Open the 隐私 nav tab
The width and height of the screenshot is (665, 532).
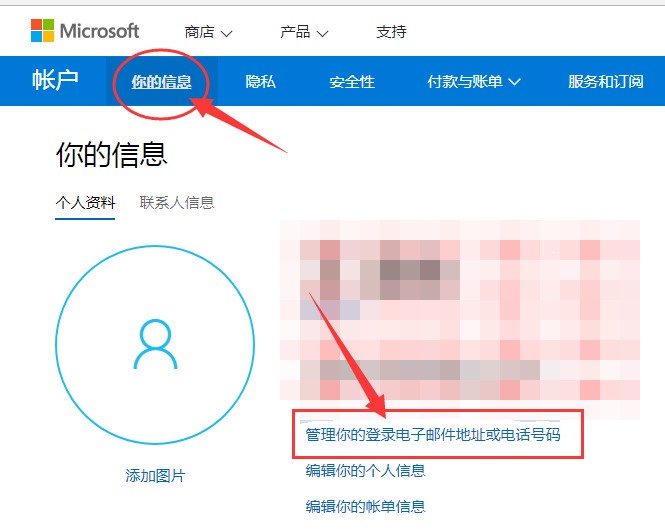(260, 81)
